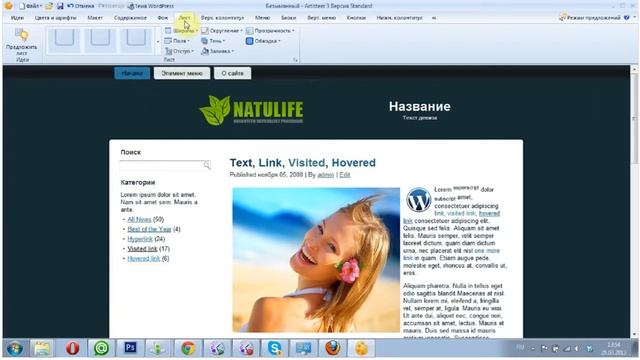Open the Обводка dropdown
The image size is (640, 360).
pos(263,41)
